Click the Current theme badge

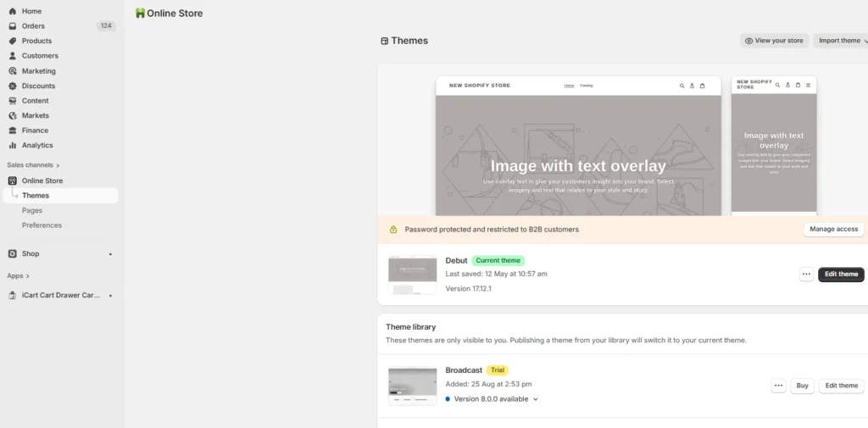click(498, 261)
